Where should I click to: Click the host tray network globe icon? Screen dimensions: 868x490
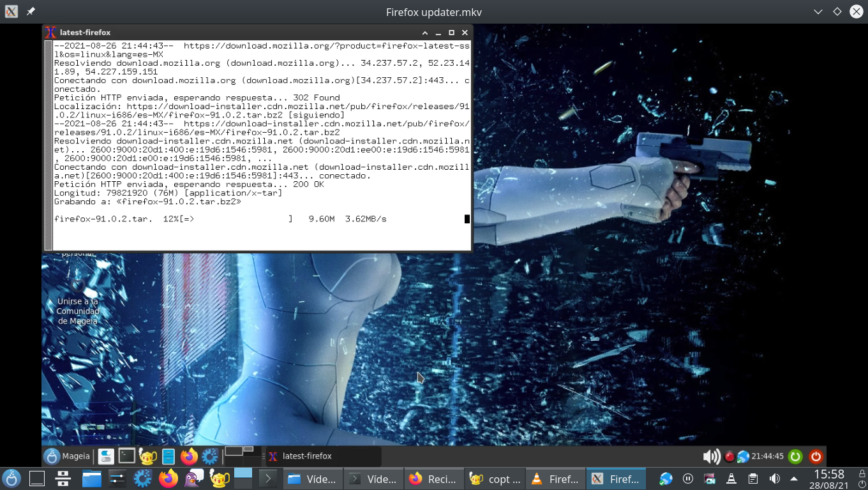click(x=666, y=479)
